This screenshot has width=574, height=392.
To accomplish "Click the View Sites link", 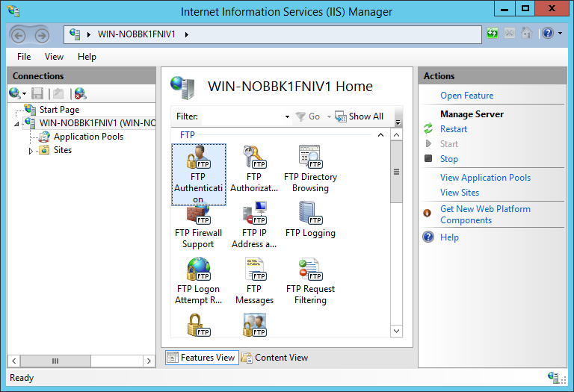I will tap(460, 193).
